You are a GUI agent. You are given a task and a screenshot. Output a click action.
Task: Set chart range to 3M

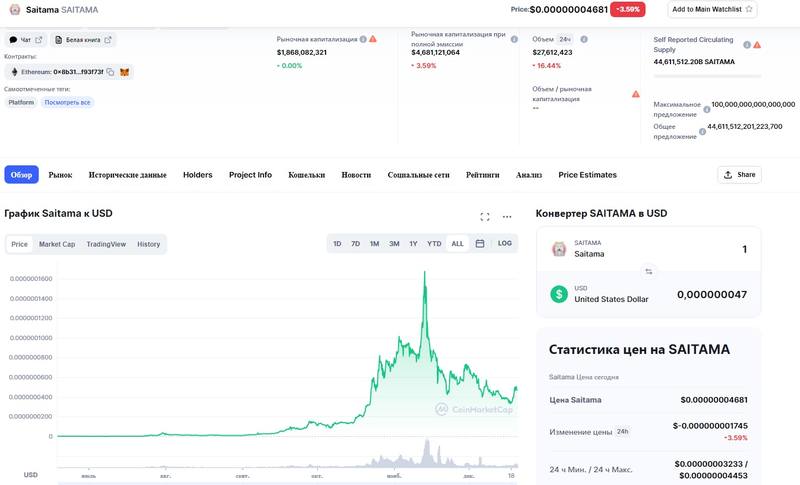click(x=394, y=244)
